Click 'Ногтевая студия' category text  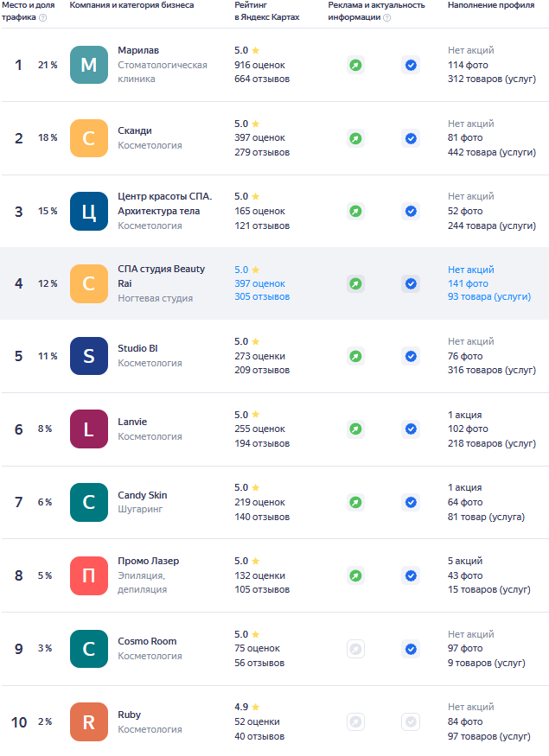(155, 298)
